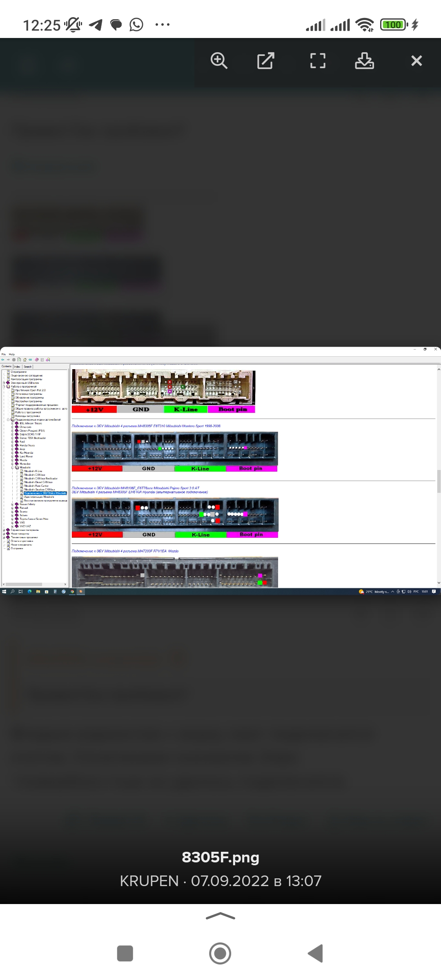441x980 pixels.
Task: Click red +12V legend under Montero Sport connector
Action: [97, 469]
